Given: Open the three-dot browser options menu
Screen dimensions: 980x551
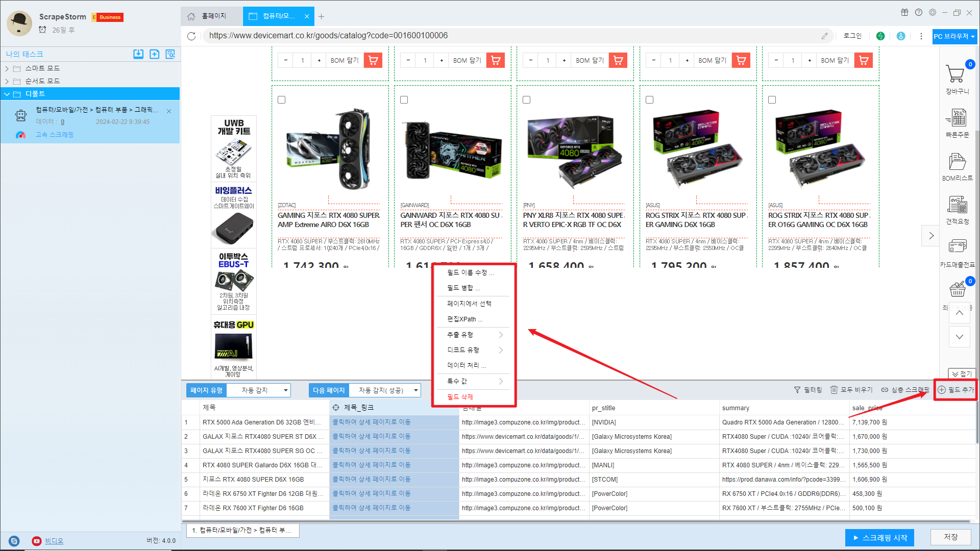Looking at the screenshot, I should click(921, 36).
